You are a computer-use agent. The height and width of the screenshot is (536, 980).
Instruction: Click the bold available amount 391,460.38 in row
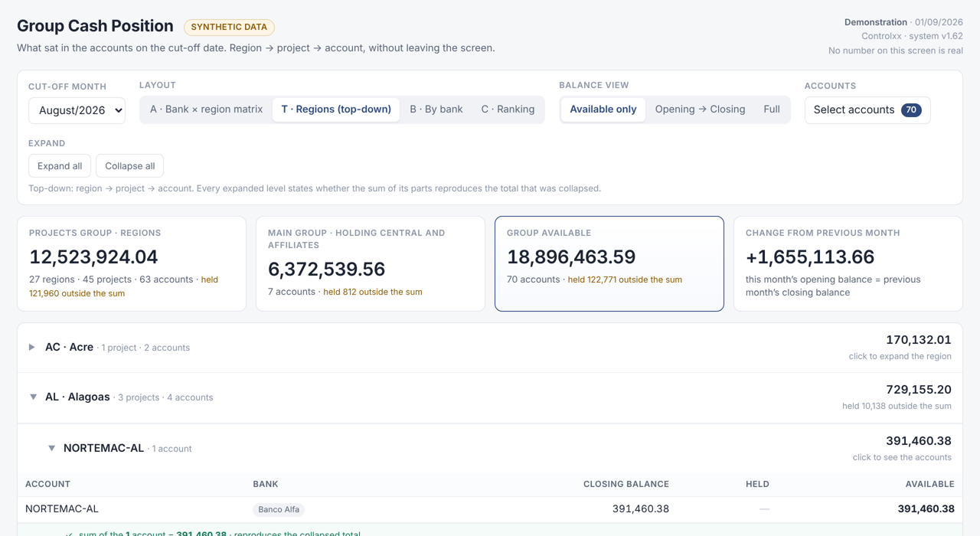(926, 508)
